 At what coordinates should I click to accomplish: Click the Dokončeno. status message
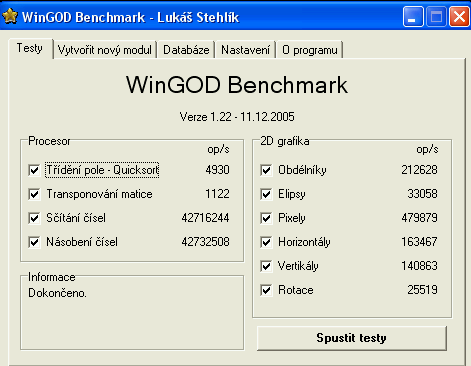click(57, 293)
